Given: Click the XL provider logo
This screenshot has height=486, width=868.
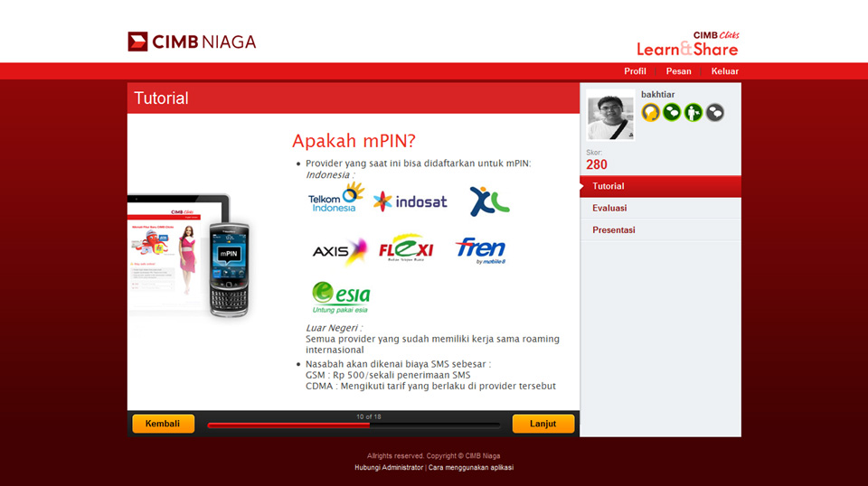Looking at the screenshot, I should click(x=489, y=201).
